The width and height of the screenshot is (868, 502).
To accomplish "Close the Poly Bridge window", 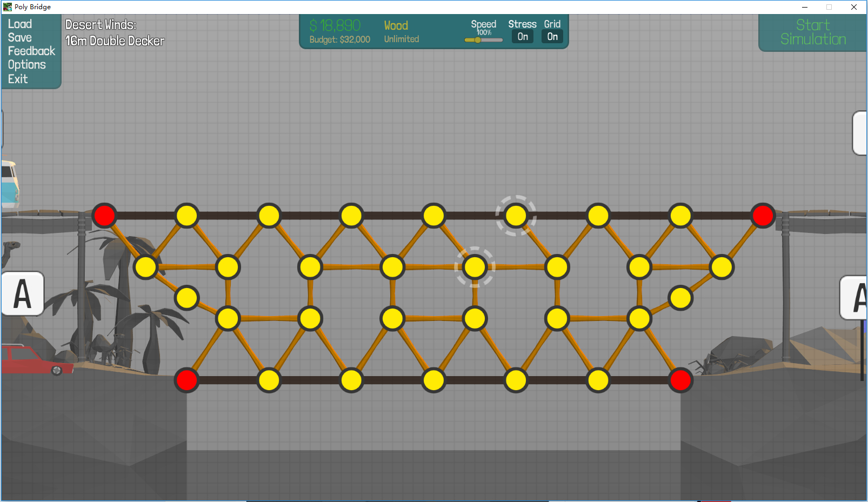I will click(x=854, y=7).
